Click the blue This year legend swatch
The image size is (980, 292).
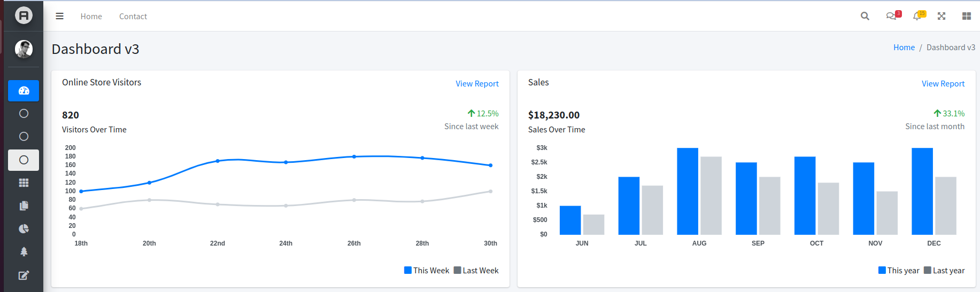coord(882,270)
